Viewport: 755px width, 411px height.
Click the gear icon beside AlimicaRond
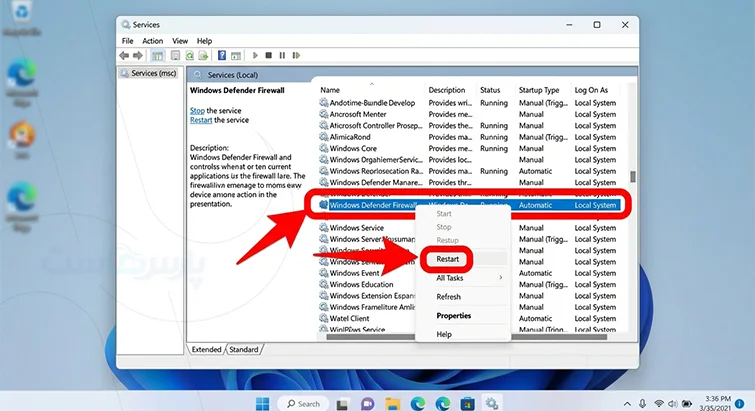click(x=324, y=137)
